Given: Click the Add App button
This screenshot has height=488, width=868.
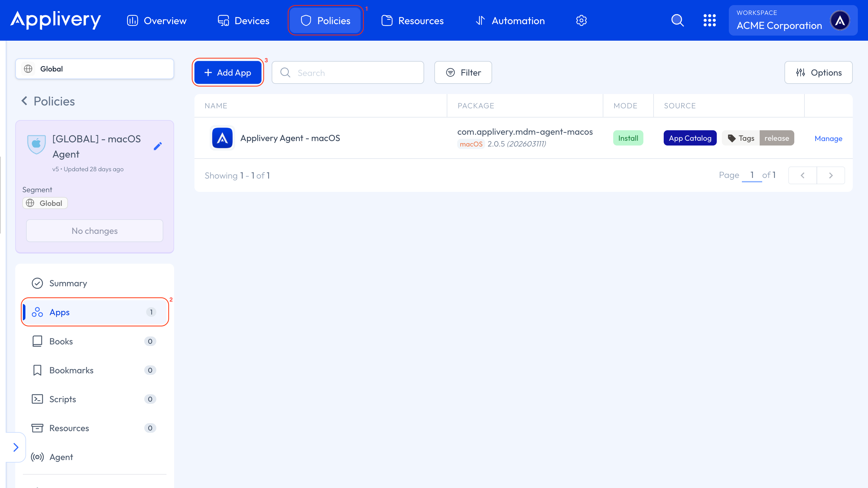Looking at the screenshot, I should click(228, 72).
